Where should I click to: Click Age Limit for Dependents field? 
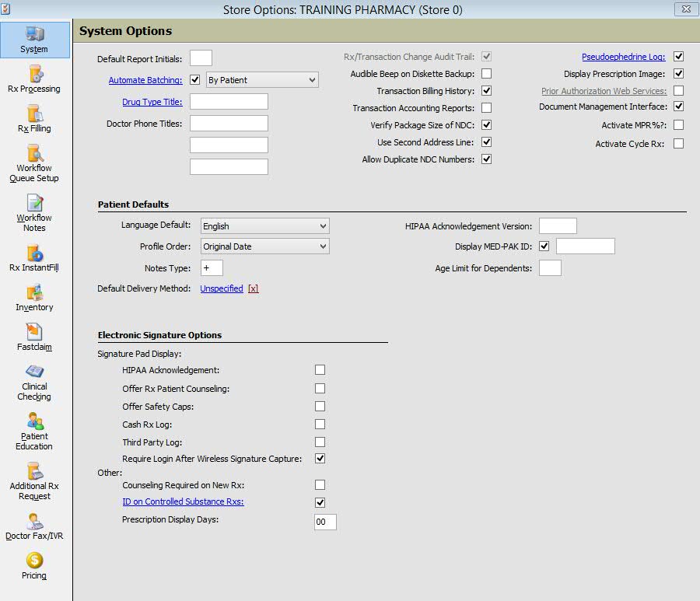[550, 268]
